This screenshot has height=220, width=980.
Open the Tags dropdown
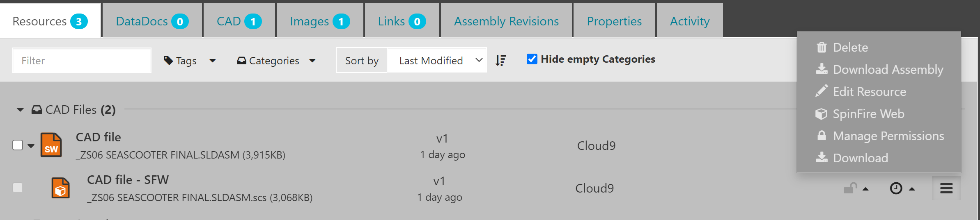190,61
